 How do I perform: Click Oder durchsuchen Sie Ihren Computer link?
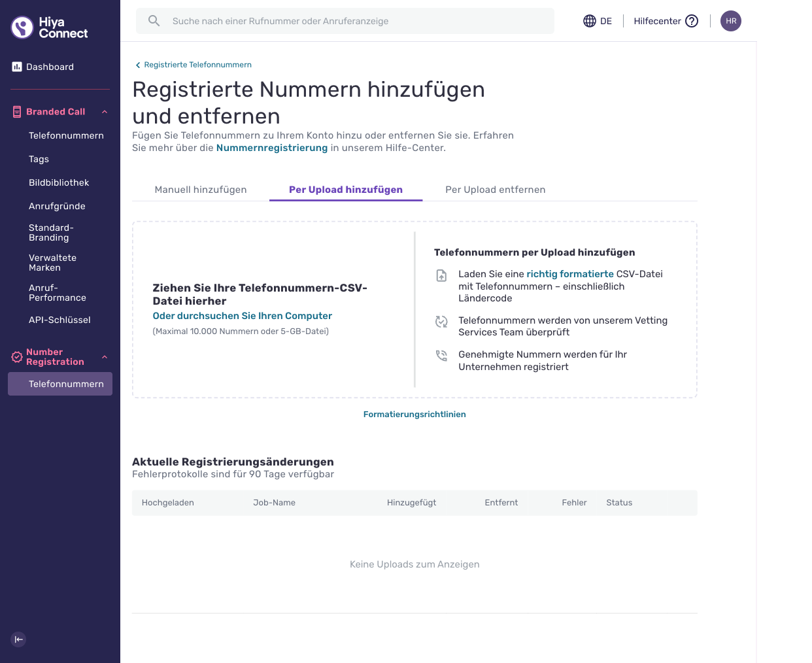click(243, 316)
